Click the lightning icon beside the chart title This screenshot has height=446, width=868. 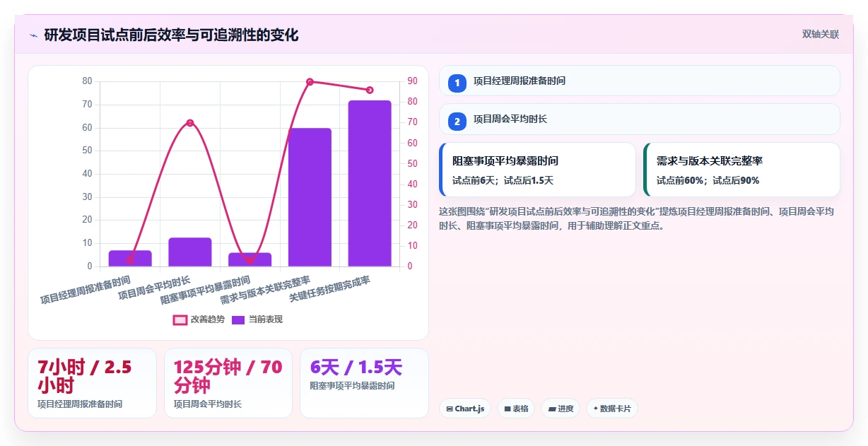(33, 35)
